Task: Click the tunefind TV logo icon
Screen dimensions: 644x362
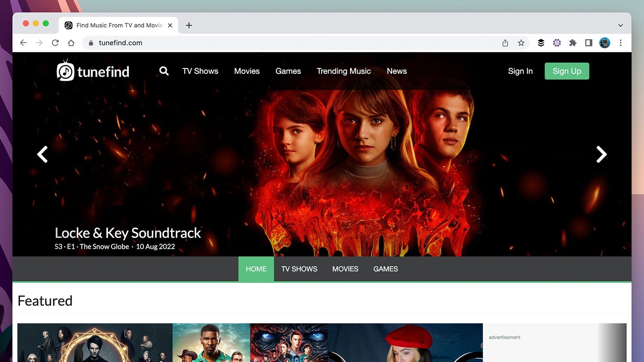Action: coord(65,71)
